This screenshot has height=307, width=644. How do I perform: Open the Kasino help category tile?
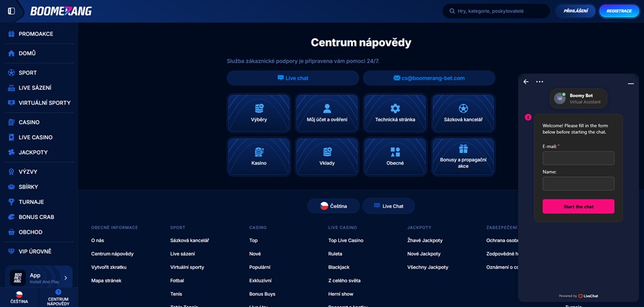tap(259, 156)
